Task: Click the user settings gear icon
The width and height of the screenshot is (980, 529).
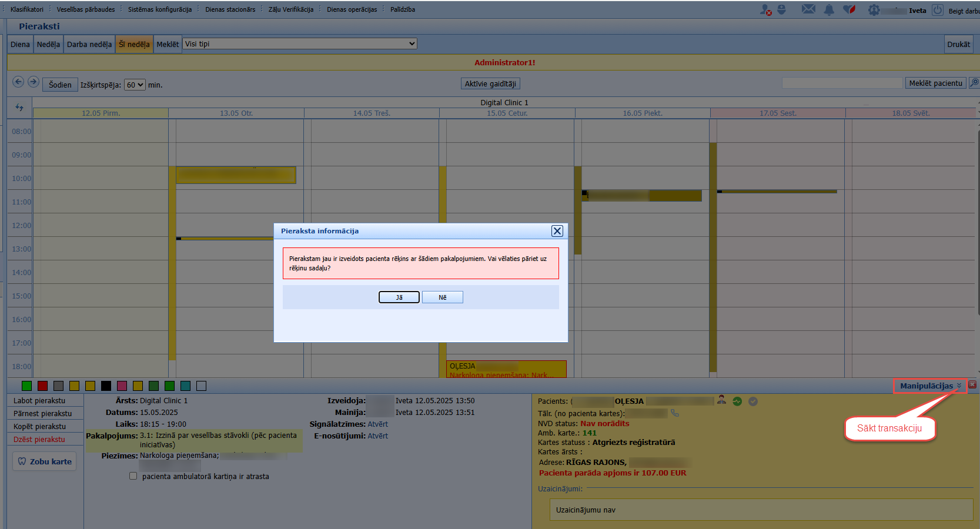Action: pos(874,10)
